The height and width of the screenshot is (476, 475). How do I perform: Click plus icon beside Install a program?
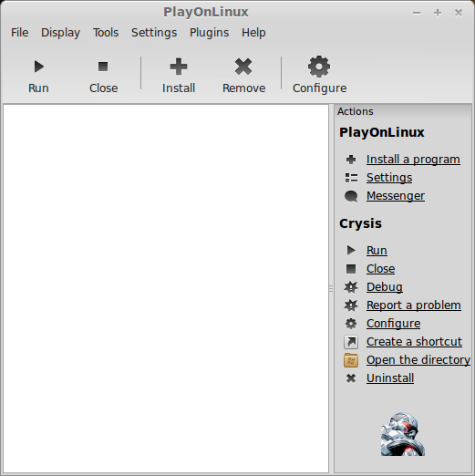pyautogui.click(x=351, y=160)
